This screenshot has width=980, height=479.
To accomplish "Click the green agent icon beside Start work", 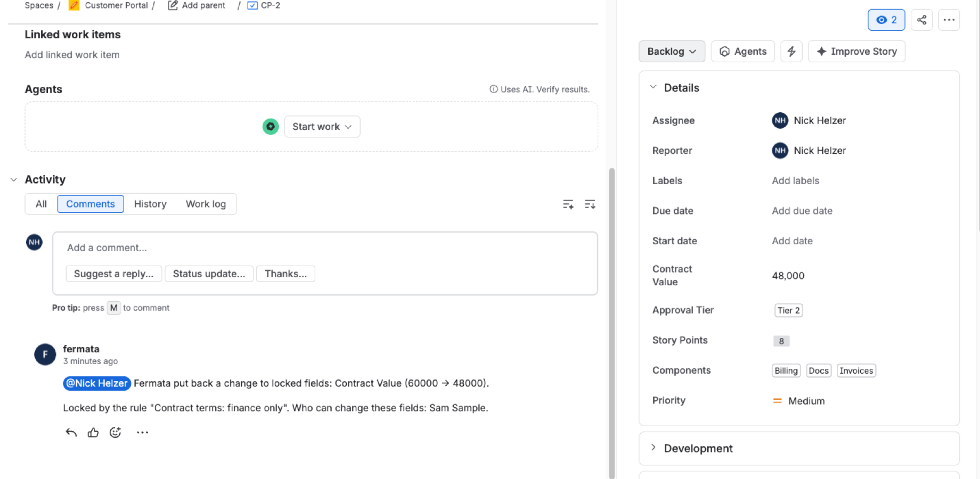I will pos(271,127).
